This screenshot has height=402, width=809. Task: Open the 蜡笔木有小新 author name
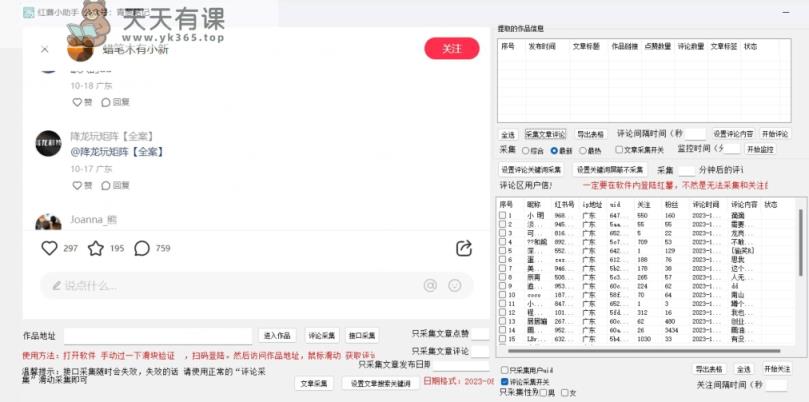click(x=135, y=49)
